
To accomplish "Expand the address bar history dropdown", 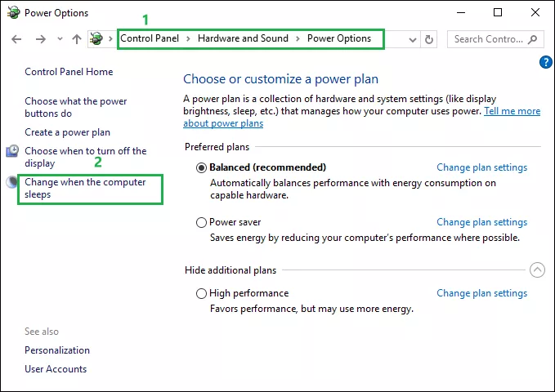I will (x=412, y=40).
